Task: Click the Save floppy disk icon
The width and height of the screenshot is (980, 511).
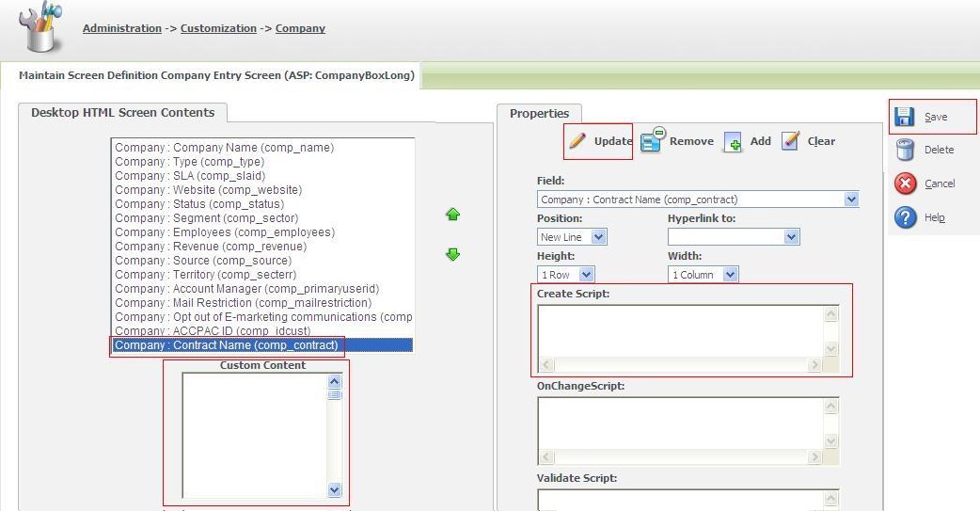Action: pos(905,117)
